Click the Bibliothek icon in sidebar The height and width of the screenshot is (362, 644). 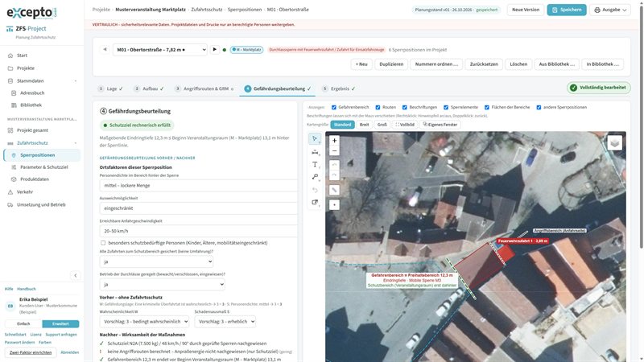click(x=14, y=105)
